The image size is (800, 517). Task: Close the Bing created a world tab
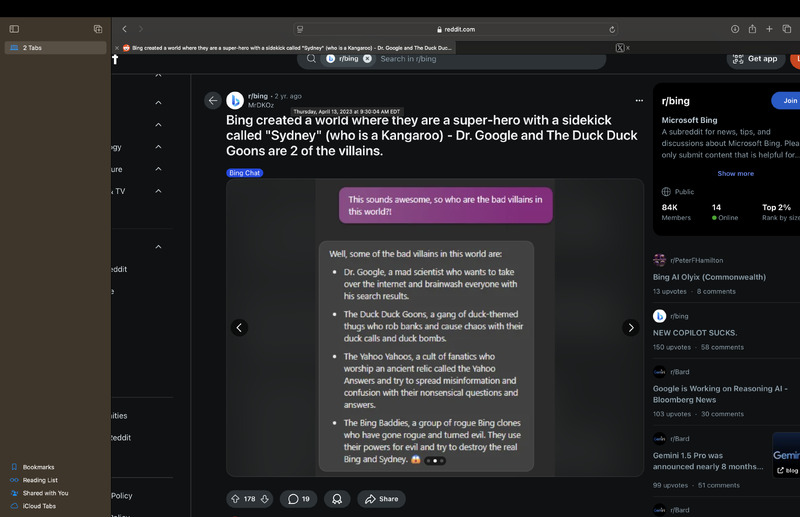tap(117, 48)
